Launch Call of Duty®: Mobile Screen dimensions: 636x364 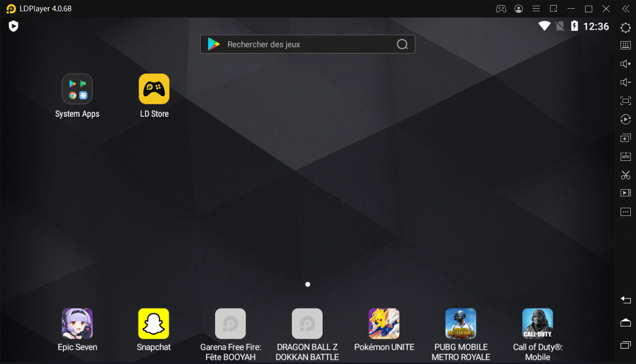click(538, 323)
